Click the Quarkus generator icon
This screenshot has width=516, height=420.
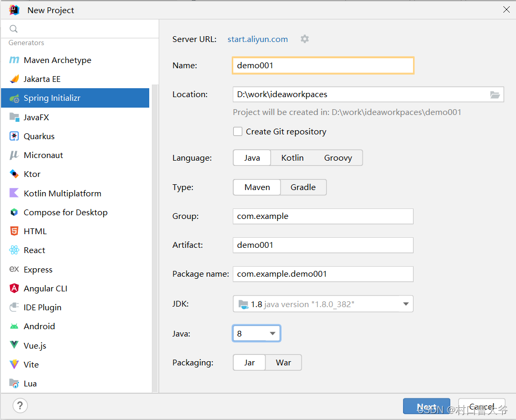[x=14, y=136]
